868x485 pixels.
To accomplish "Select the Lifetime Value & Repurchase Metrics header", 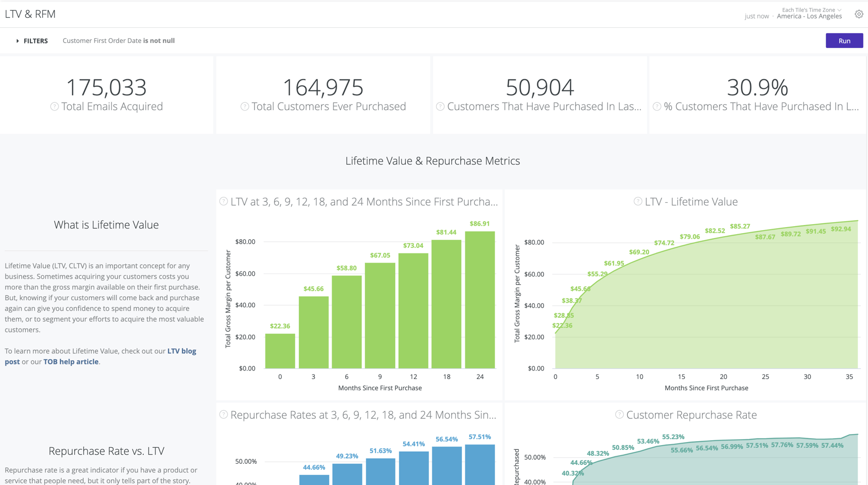I will click(x=432, y=160).
